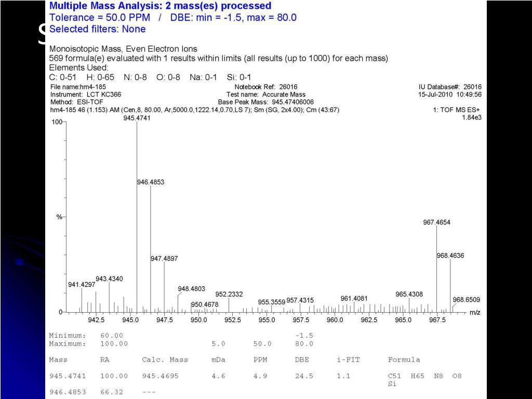Screen dimensions: 532x399
Task: Select peak label 943.4340
Action: coord(109,279)
